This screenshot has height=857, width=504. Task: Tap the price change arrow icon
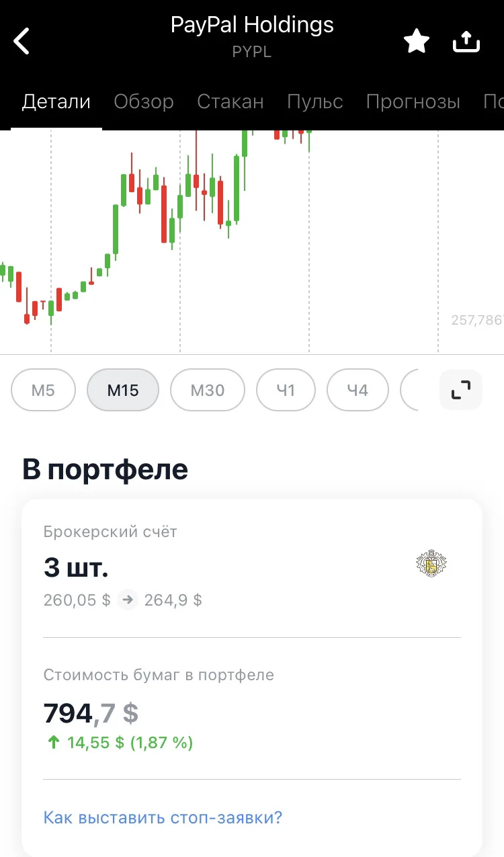[127, 600]
